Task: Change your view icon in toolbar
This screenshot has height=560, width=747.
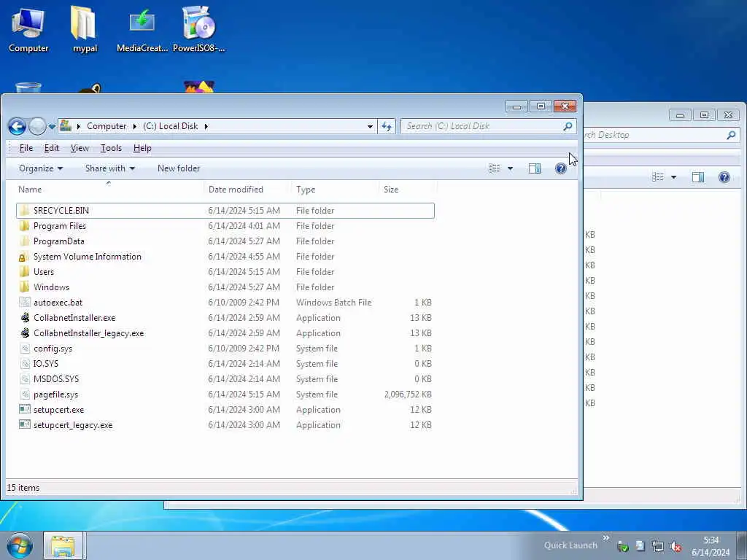Action: [495, 168]
